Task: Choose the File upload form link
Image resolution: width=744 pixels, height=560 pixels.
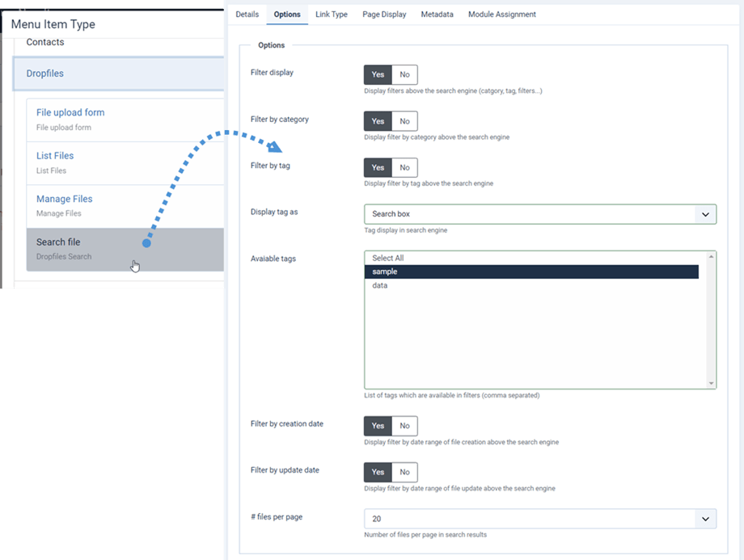Action: point(70,112)
